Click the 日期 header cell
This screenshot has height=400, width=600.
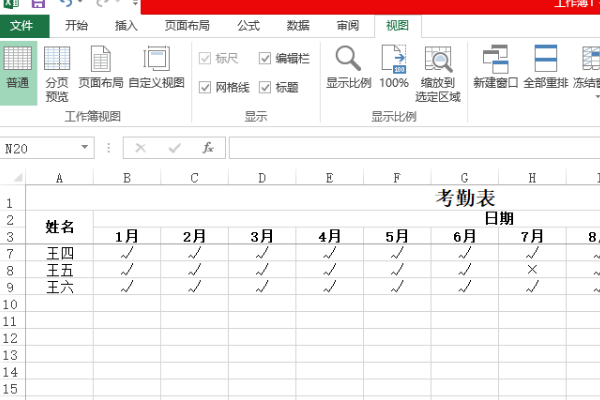[499, 219]
